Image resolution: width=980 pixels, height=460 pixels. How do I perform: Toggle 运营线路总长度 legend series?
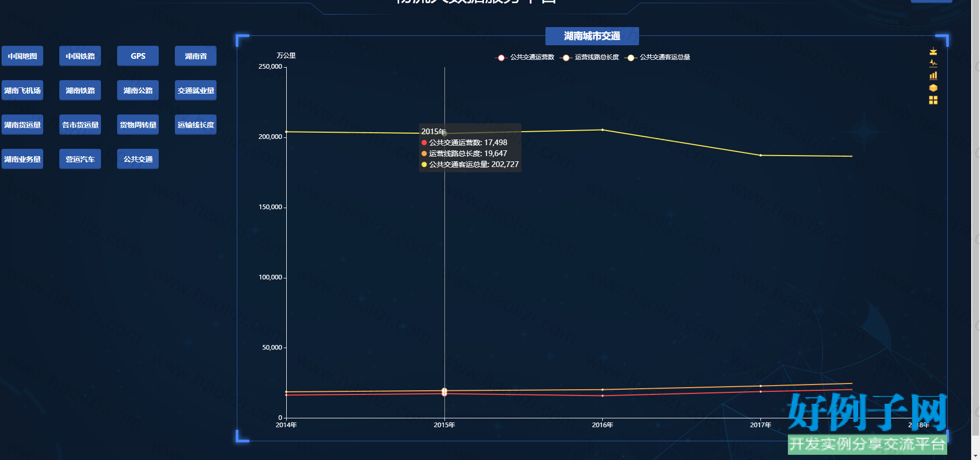[x=590, y=57]
